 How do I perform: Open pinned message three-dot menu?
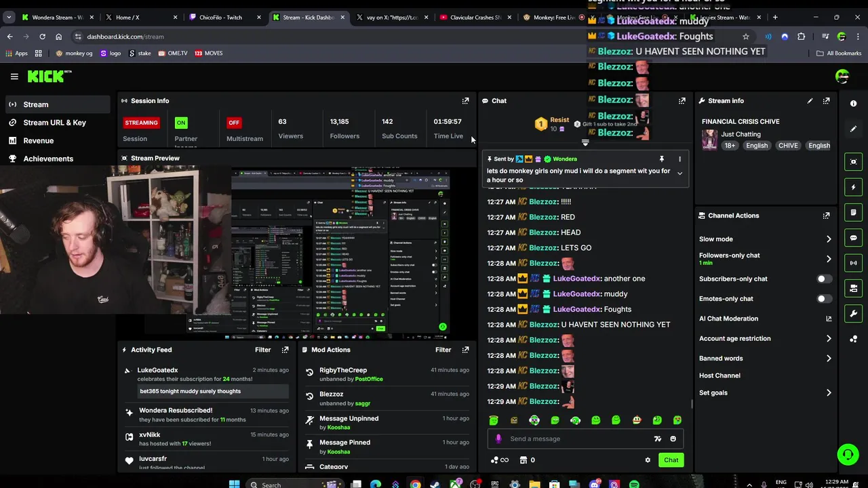(679, 159)
